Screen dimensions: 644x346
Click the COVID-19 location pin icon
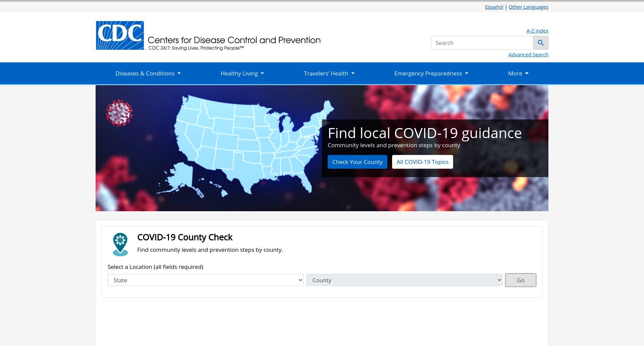point(120,244)
